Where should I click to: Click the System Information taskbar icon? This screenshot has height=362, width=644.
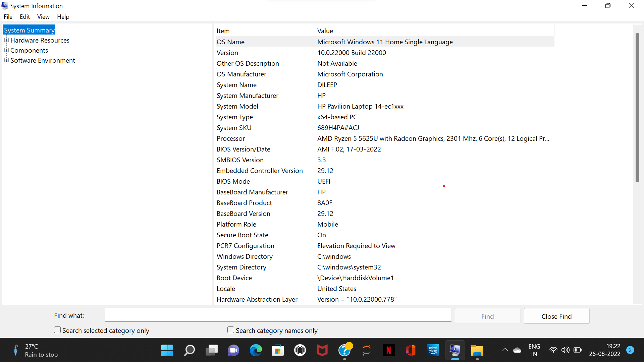(x=455, y=350)
